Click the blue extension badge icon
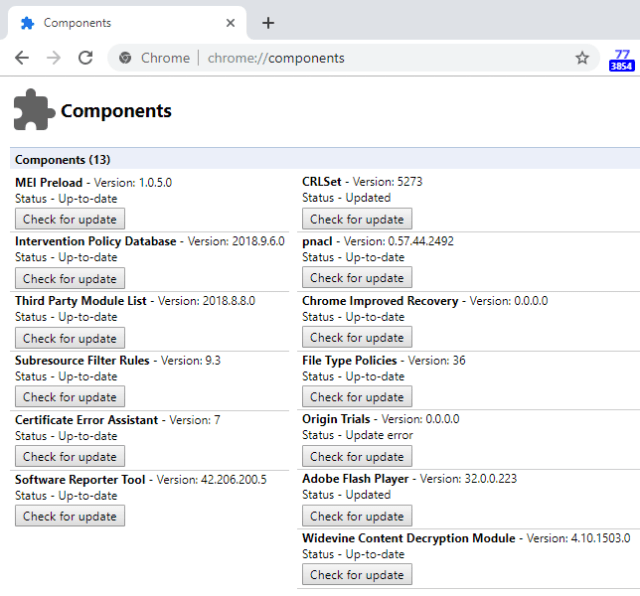 pos(621,60)
